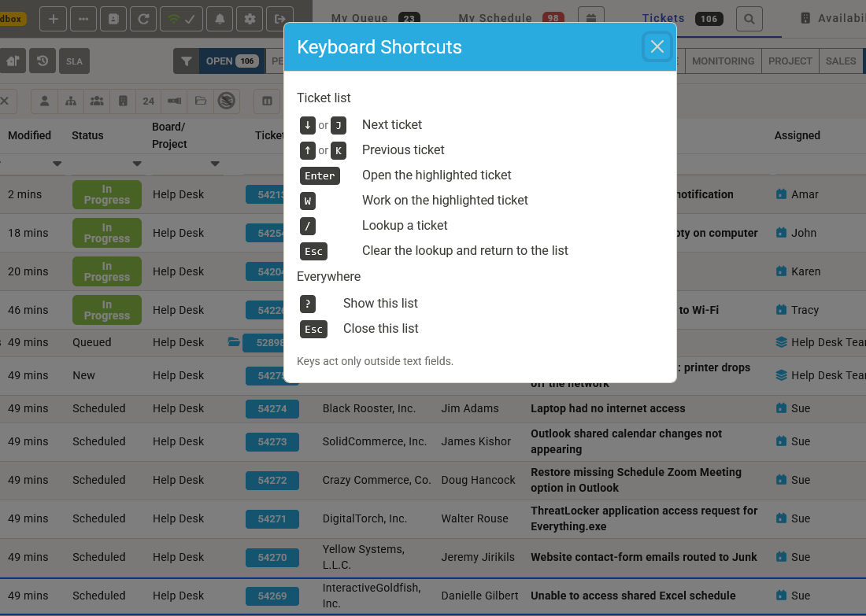The height and width of the screenshot is (616, 866).
Task: Select the MONITORING filter tab
Action: click(723, 61)
